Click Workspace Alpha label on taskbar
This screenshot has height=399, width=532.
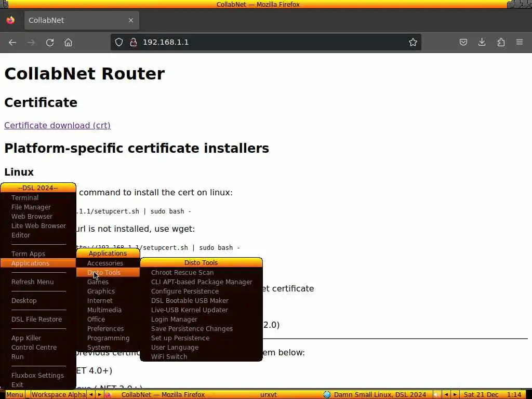pyautogui.click(x=58, y=395)
